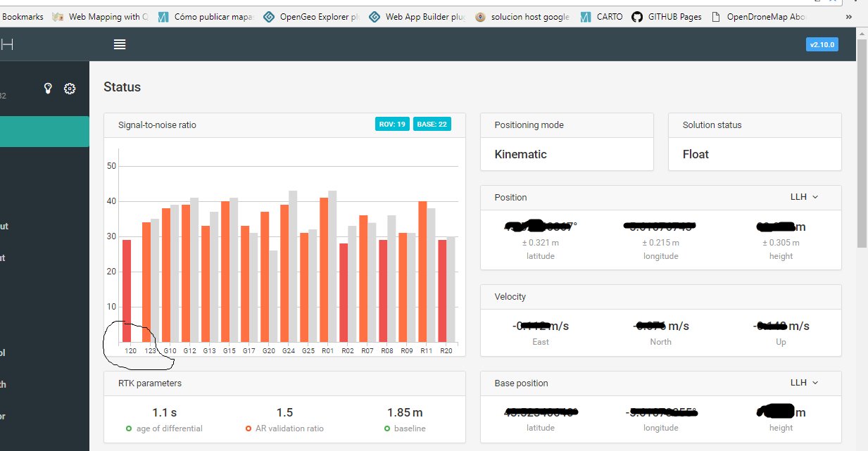Open the GITHUB Pages bookmark
Screen dimensions: 868x451
tap(667, 17)
